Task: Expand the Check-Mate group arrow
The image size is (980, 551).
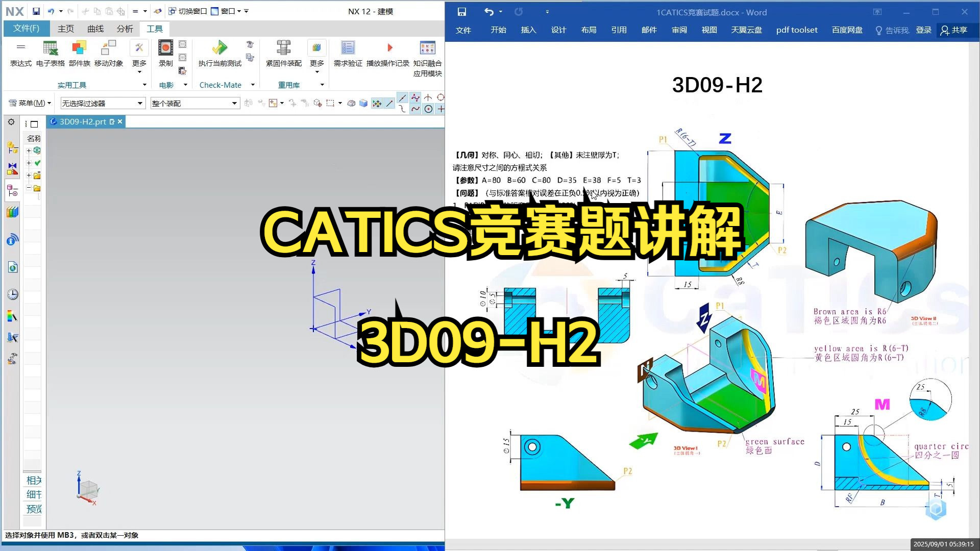Action: (253, 85)
